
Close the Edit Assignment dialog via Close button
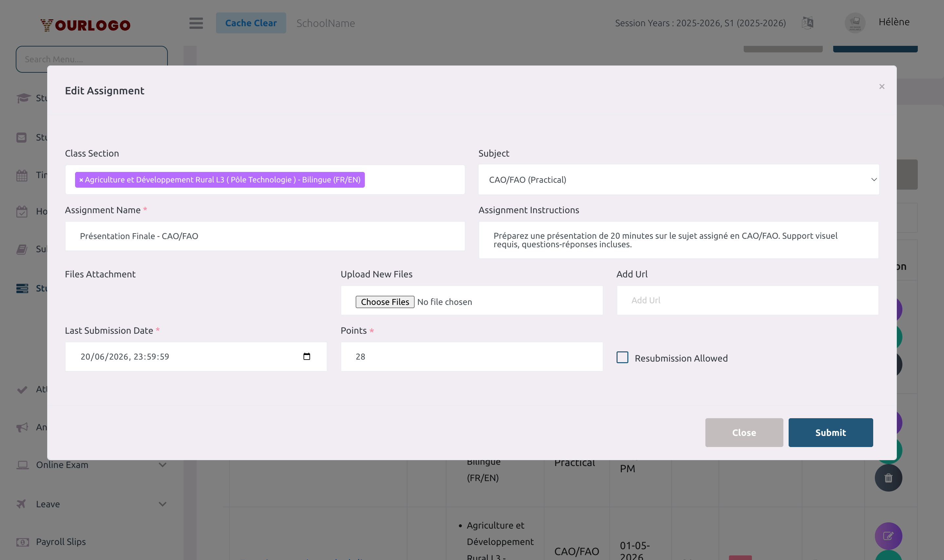click(x=743, y=433)
